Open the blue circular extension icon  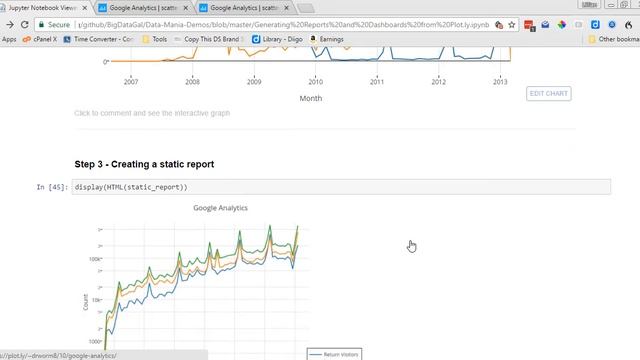point(612,25)
